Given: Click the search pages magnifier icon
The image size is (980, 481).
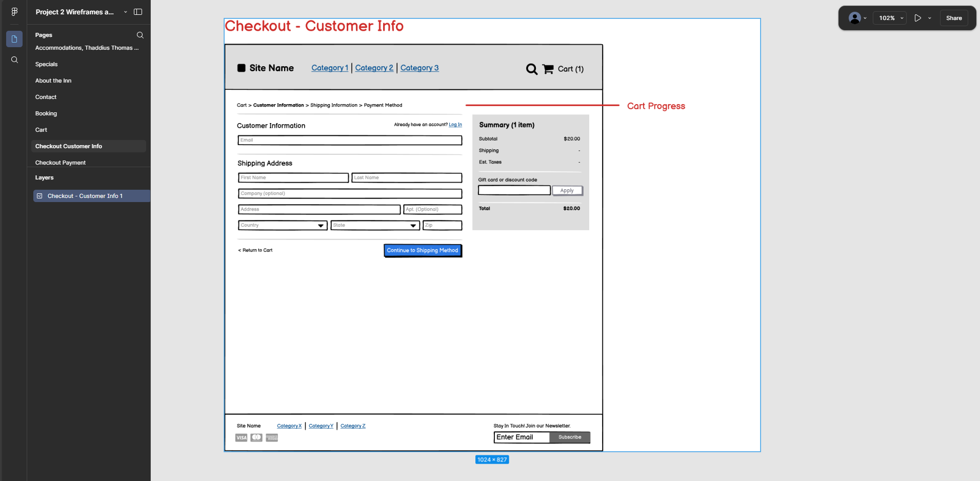Looking at the screenshot, I should [x=140, y=35].
